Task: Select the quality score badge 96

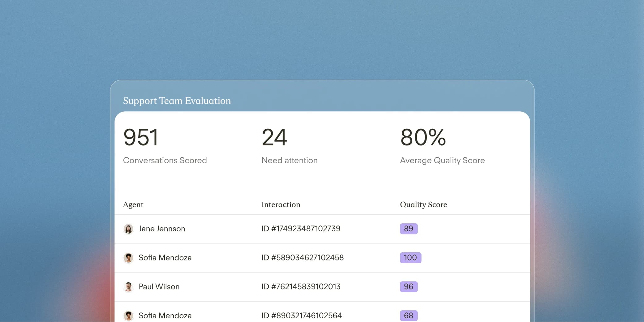Action: (409, 287)
